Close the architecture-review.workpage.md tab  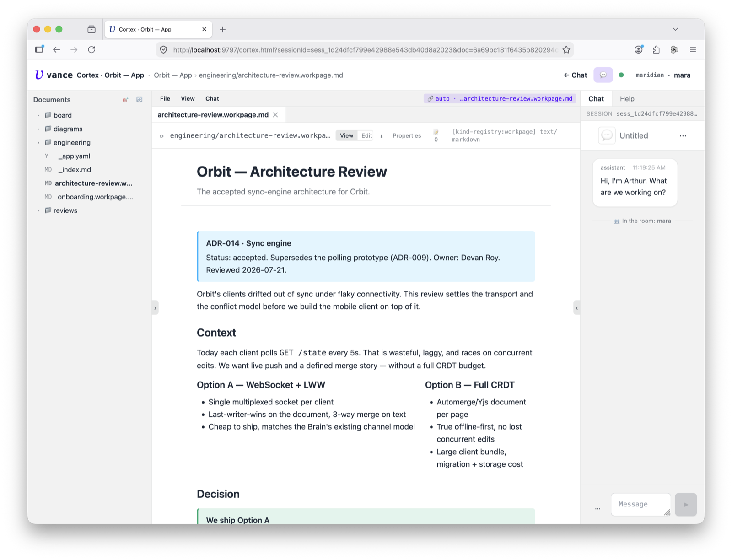(275, 115)
